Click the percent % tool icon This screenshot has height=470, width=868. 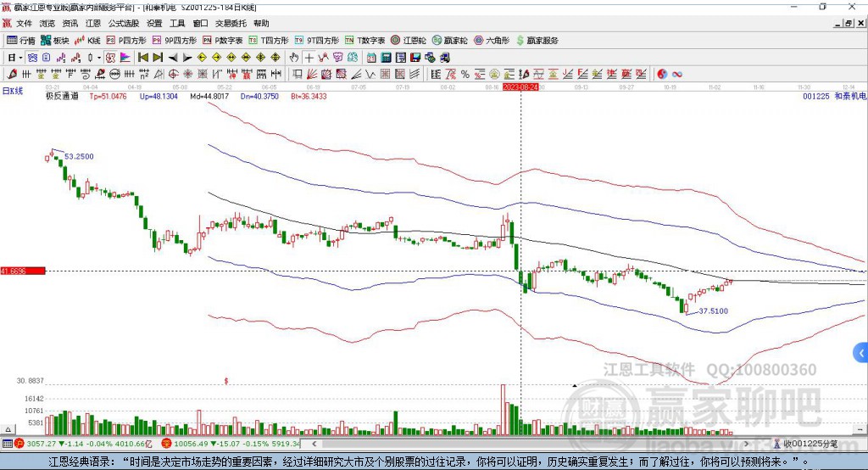465,75
